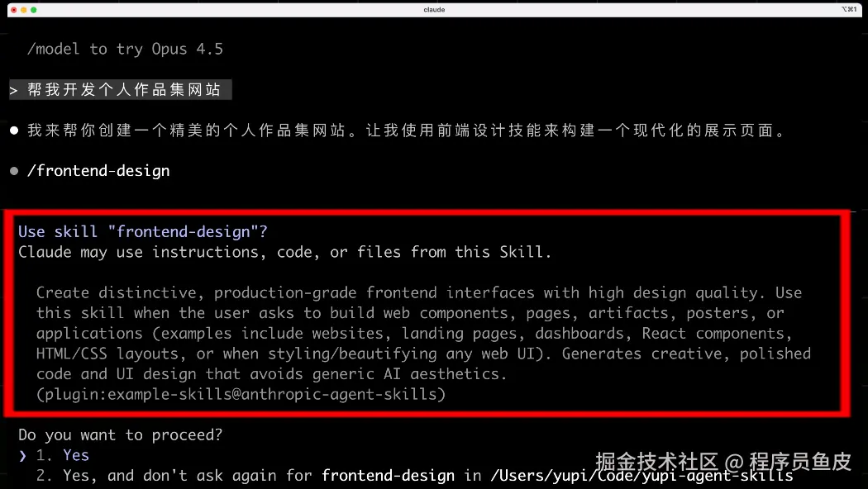This screenshot has width=868, height=489.
Task: Select option 1 Yes
Action: pos(63,455)
